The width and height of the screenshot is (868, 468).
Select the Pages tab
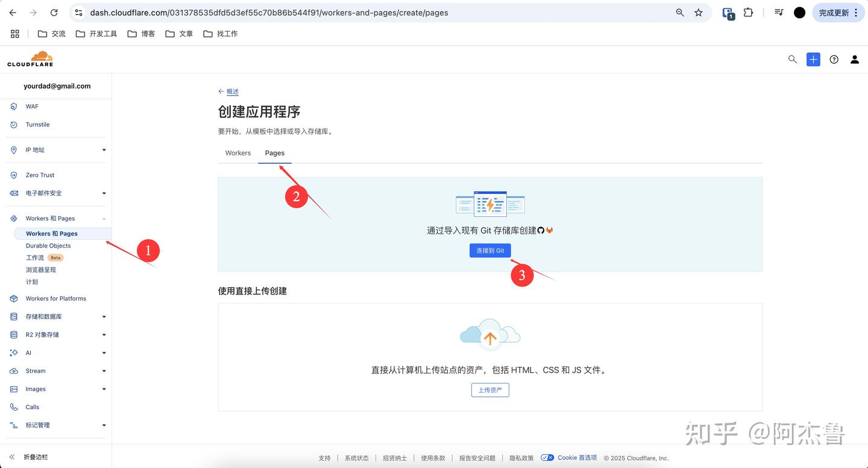click(274, 152)
